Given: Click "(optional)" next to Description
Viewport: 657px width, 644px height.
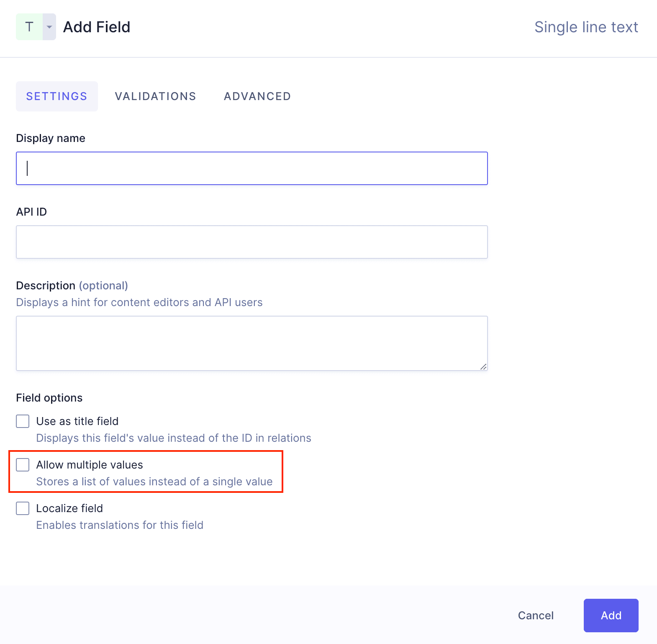Looking at the screenshot, I should pos(104,285).
